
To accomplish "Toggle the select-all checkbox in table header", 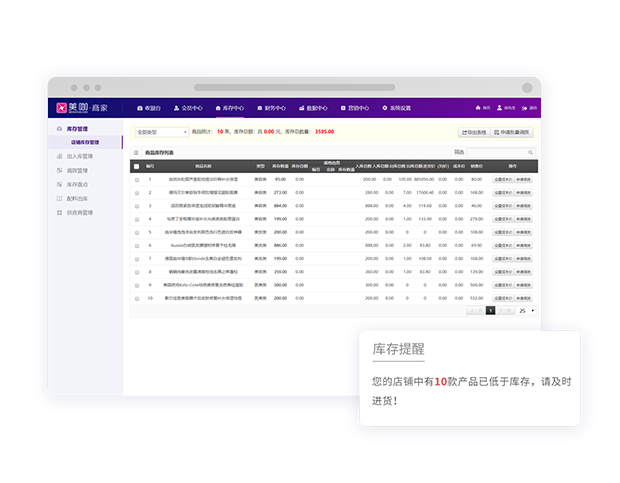I will pos(137,166).
